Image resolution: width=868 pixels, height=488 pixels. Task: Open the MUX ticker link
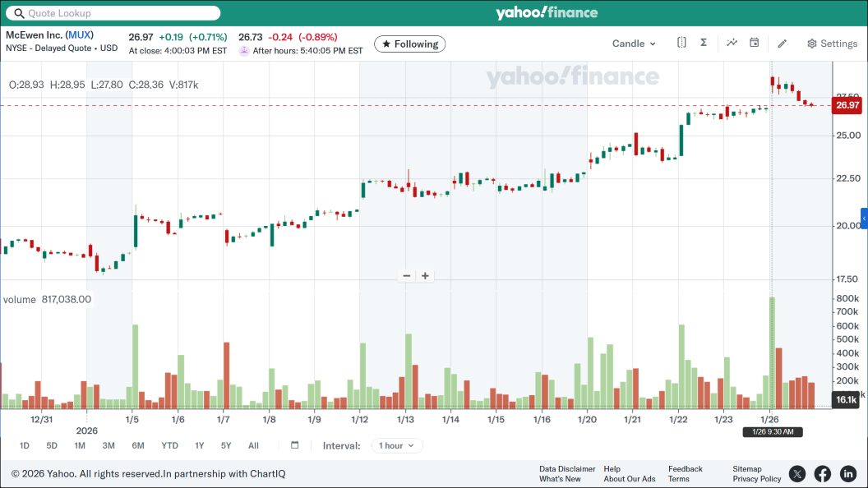(x=81, y=35)
